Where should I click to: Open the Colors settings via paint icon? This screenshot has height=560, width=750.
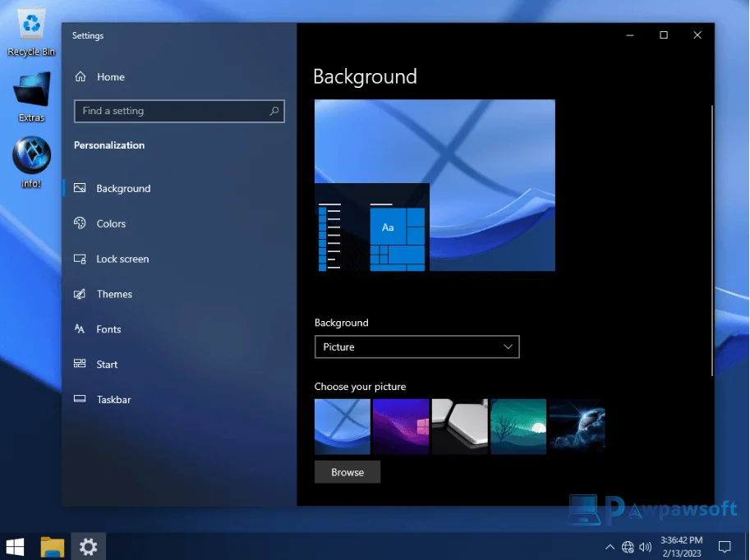click(x=80, y=223)
